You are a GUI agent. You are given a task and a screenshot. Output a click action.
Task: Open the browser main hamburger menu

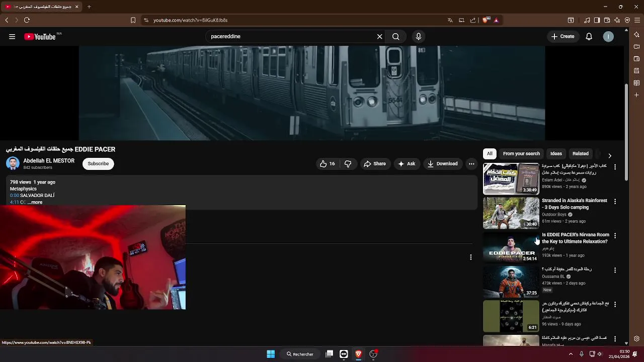[637, 20]
